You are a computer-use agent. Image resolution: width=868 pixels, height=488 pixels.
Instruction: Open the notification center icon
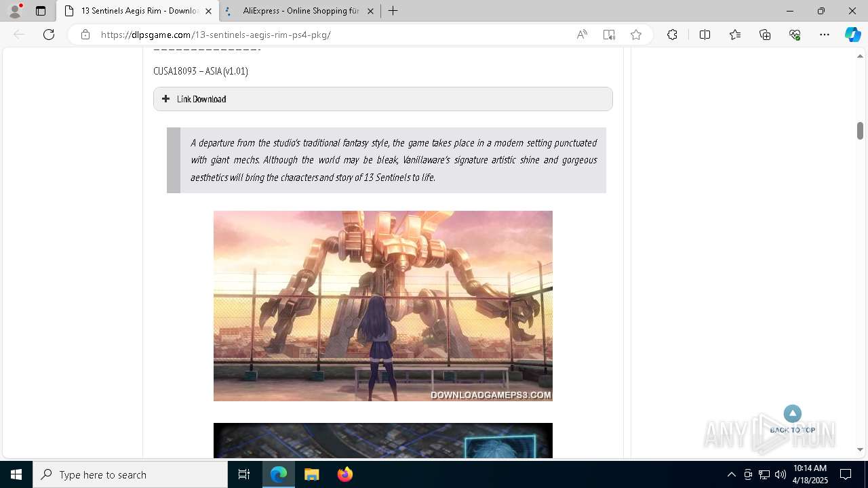[846, 474]
